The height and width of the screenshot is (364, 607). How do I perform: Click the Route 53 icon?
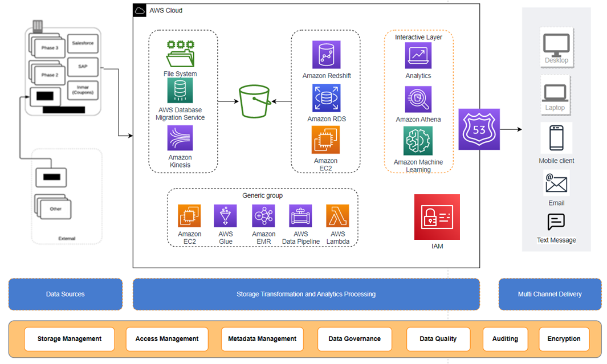(479, 129)
